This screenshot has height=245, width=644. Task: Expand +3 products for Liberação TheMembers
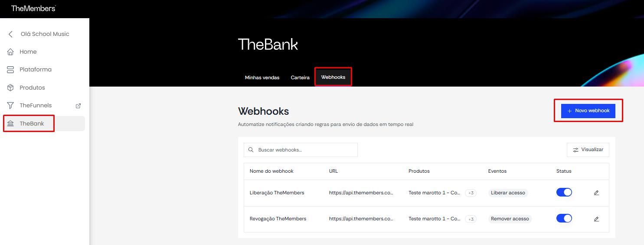tap(471, 193)
